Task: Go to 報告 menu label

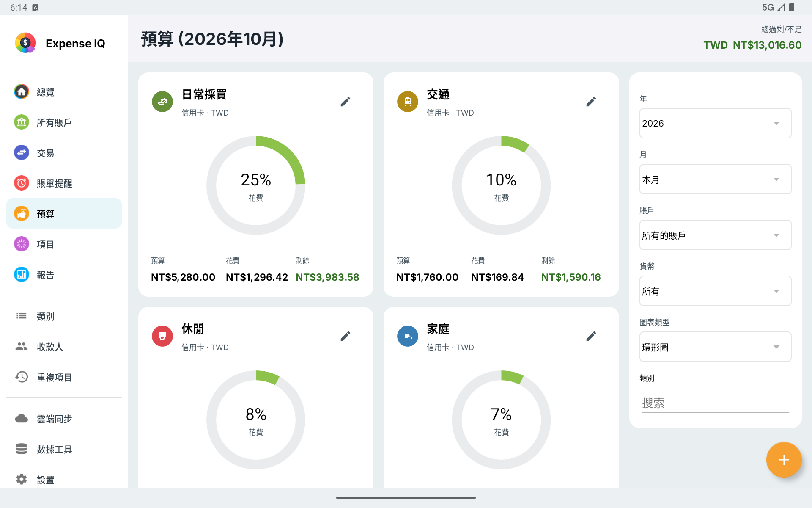Action: point(45,275)
